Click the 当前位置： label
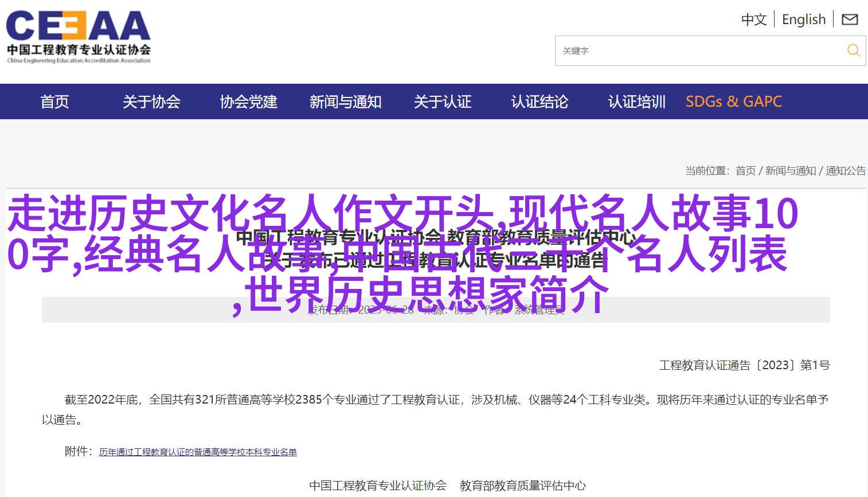This screenshot has height=497, width=868. (707, 170)
